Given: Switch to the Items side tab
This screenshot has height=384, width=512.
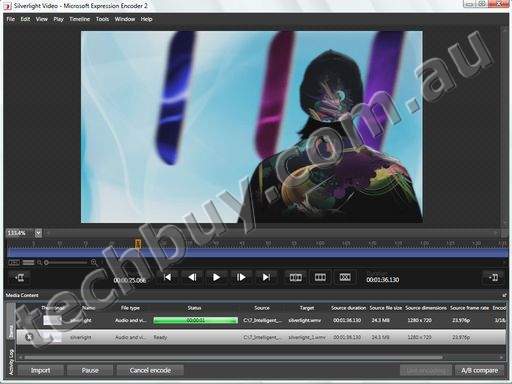Looking at the screenshot, I should pos(11,322).
